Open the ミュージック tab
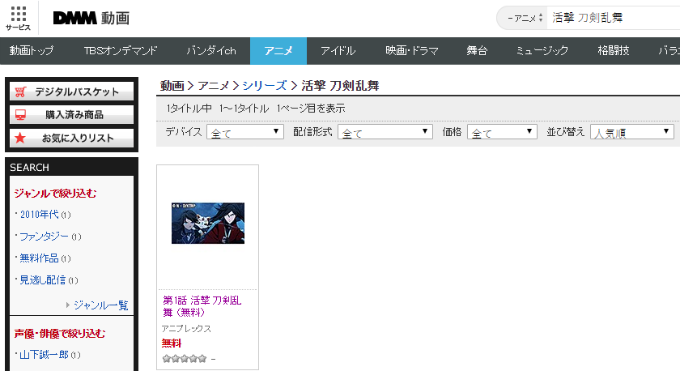This screenshot has width=680, height=371. tap(542, 51)
